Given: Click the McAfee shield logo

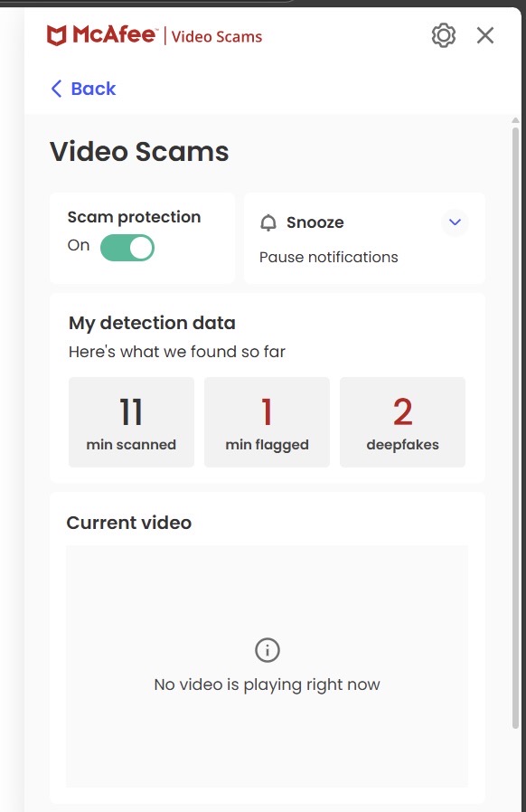Looking at the screenshot, I should [x=56, y=36].
